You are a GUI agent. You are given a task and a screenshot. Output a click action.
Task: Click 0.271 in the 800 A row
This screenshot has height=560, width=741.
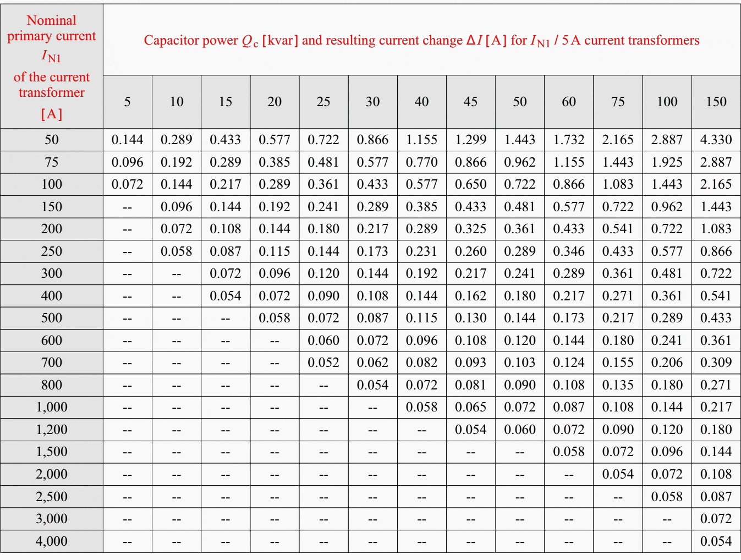tap(716, 385)
